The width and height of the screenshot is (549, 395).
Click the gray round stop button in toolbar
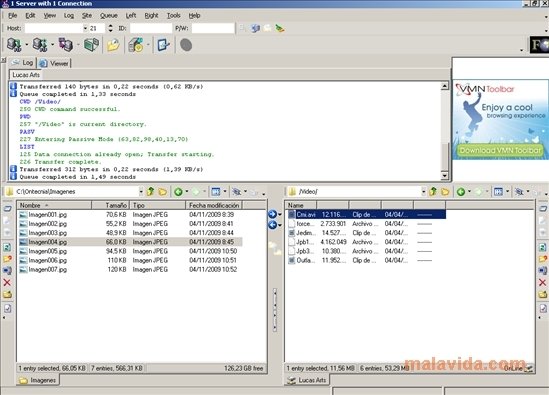186,45
